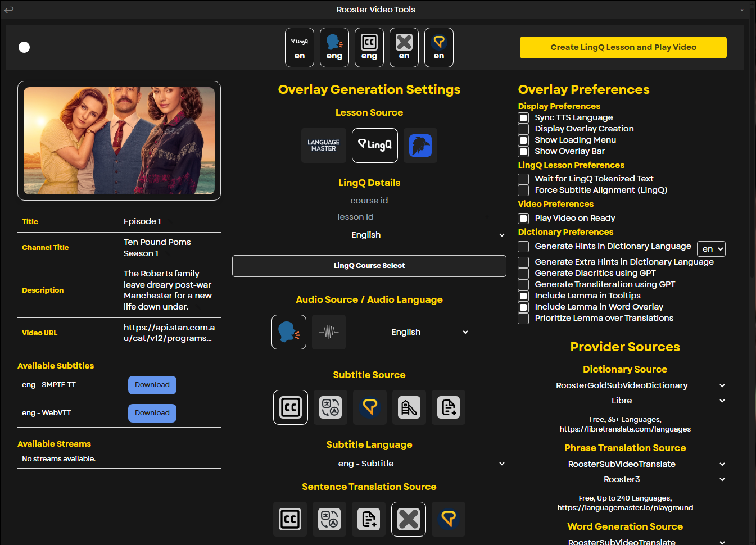Select LingQ icon under Subtitle Source
Viewport: 756px width, 545px height.
pos(370,407)
